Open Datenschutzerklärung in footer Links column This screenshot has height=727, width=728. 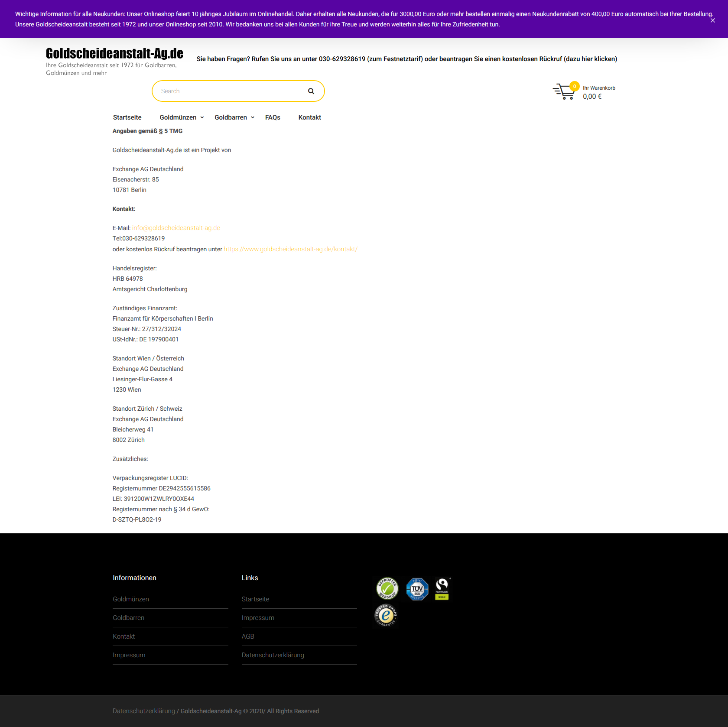coord(273,655)
